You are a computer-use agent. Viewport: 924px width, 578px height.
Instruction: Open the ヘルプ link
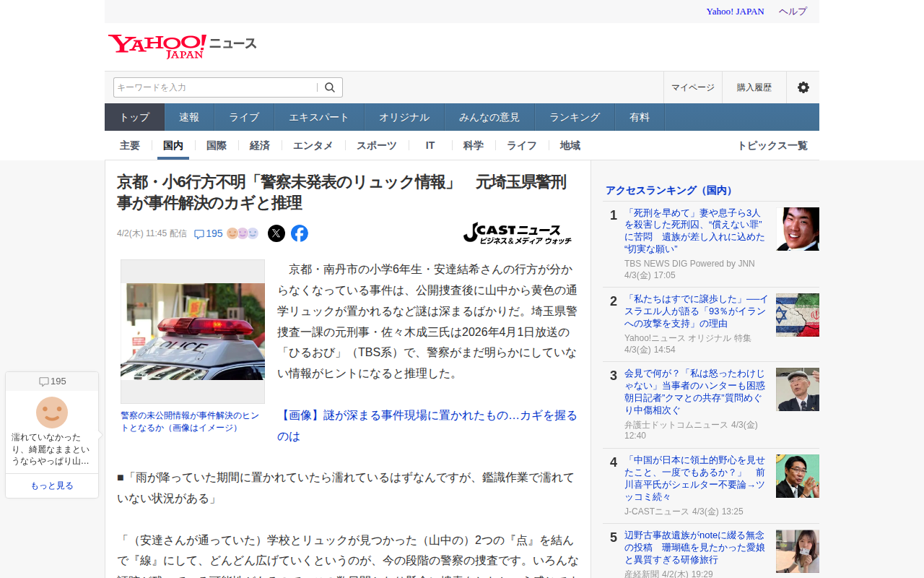point(793,11)
